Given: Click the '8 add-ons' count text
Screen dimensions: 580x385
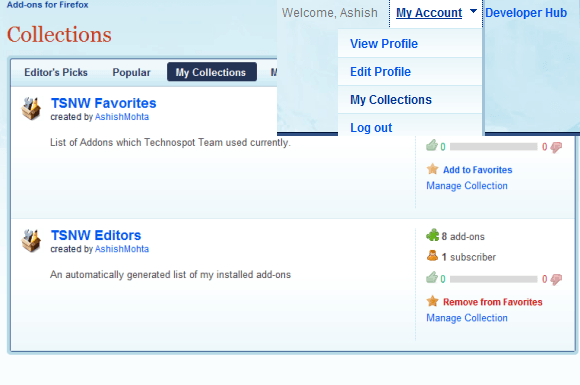Looking at the screenshot, I should [x=463, y=236].
